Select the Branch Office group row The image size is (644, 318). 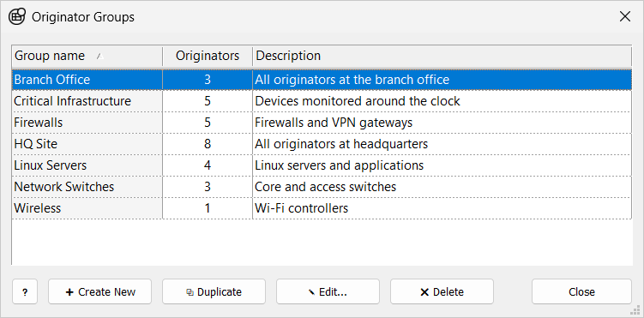[322, 80]
